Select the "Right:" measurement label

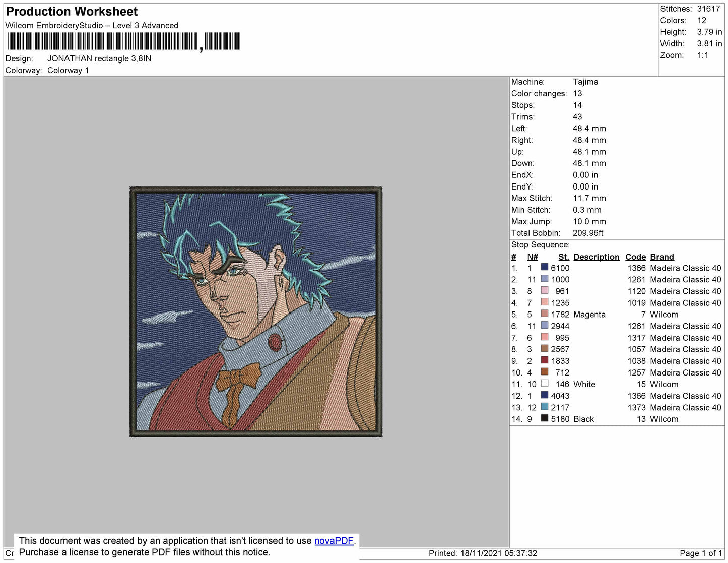click(522, 140)
